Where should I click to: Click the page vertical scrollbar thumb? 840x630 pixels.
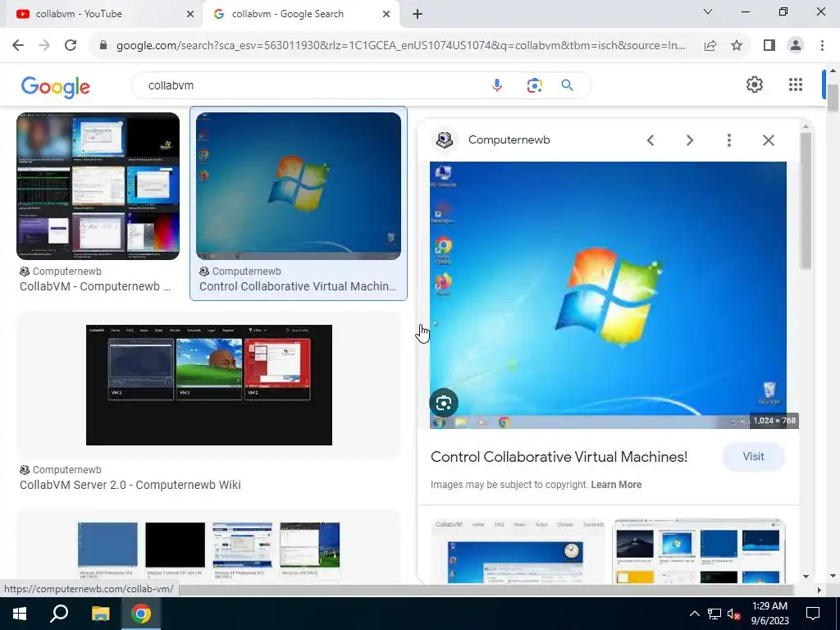833,98
